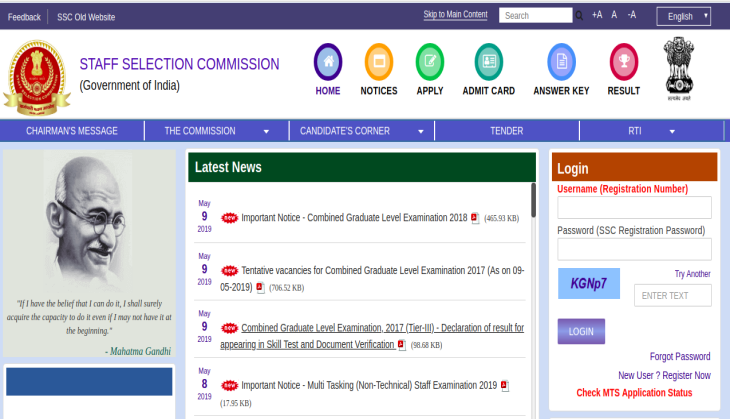This screenshot has height=419, width=730.
Task: Focus the captcha ENTER TEXT field
Action: tap(672, 296)
